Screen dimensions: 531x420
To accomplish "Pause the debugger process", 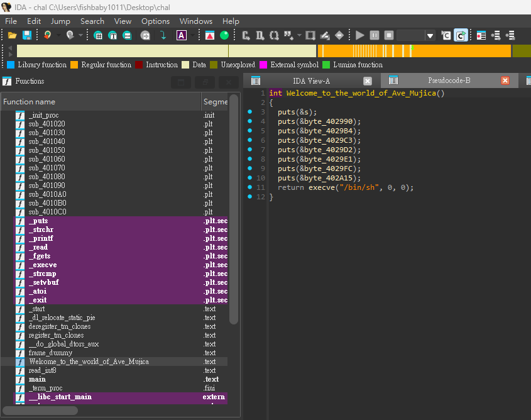I will 375,35.
